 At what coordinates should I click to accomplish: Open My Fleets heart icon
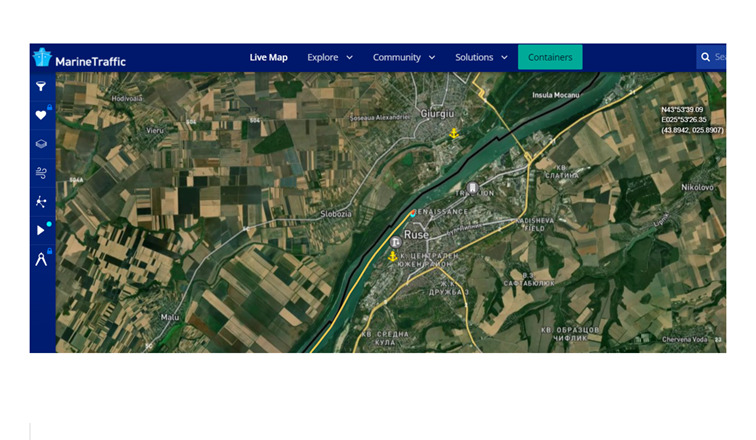click(41, 115)
